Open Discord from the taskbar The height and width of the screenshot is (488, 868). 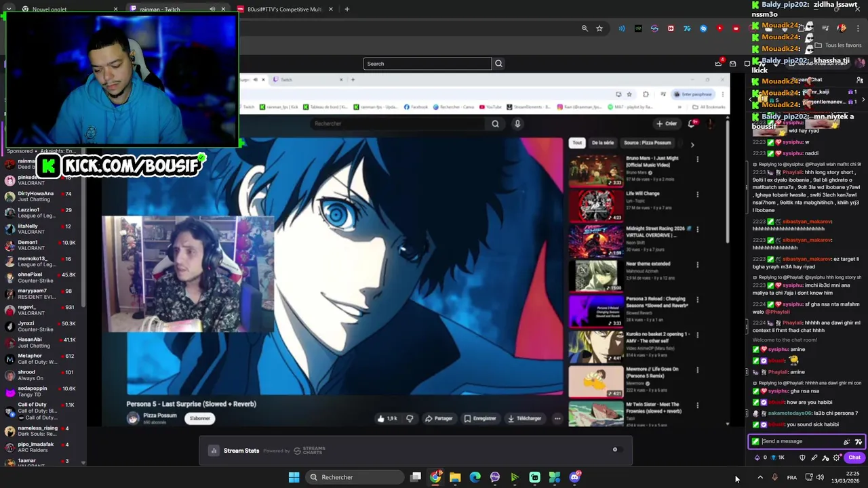pos(574,477)
